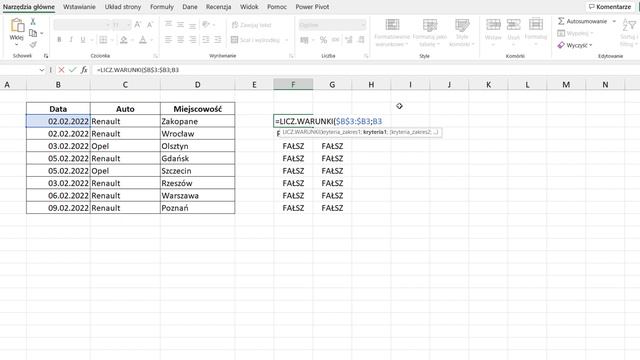Switch to Recenzja ribbon tab

click(x=218, y=7)
